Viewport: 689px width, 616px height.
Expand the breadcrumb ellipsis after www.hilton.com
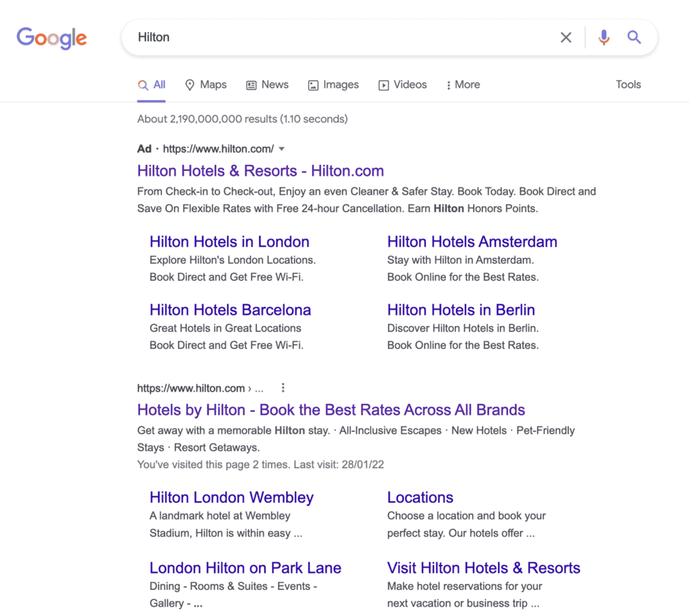tap(260, 388)
